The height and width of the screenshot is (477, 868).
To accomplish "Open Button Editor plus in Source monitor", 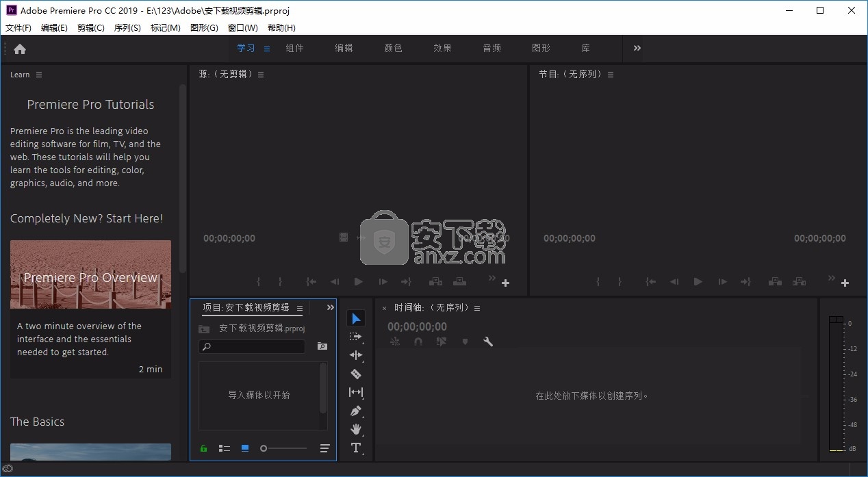I will point(506,283).
